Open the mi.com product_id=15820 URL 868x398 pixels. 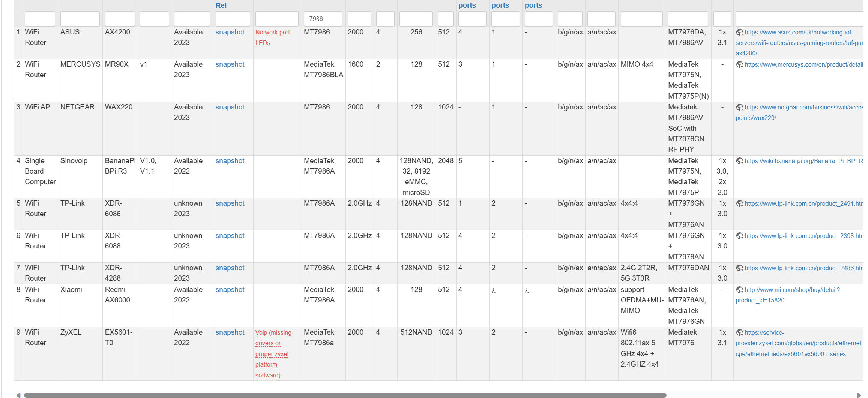[788, 295]
